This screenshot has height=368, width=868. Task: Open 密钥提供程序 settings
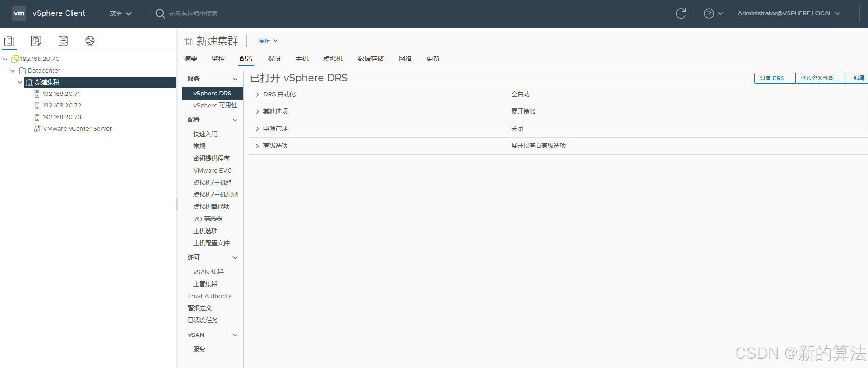(211, 158)
